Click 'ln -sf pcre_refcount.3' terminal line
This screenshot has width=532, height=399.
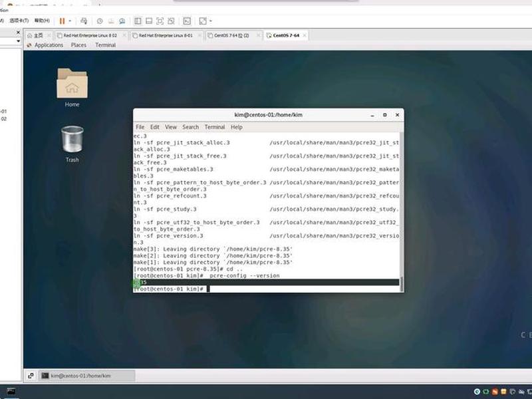tap(170, 196)
